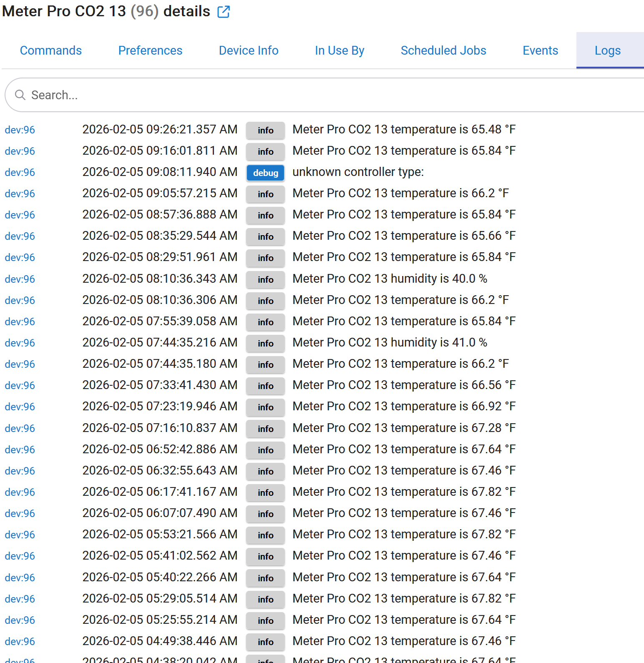Click dev:96 link for humidity 41.0 % entry
The width and height of the screenshot is (644, 663).
click(x=20, y=343)
